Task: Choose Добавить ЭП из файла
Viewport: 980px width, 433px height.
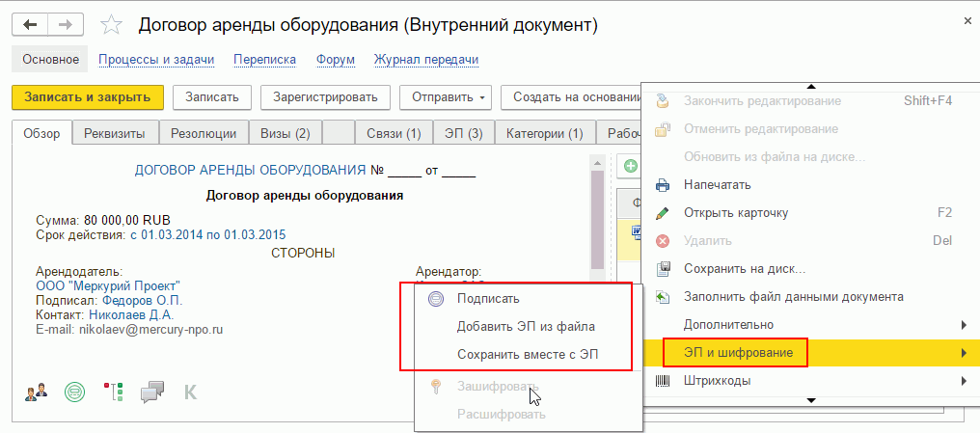Action: pyautogui.click(x=526, y=327)
